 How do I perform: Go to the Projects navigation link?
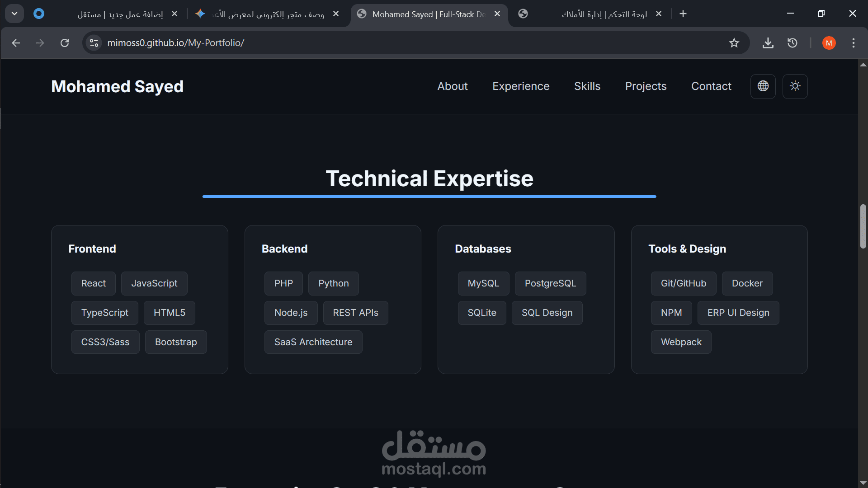pyautogui.click(x=646, y=86)
